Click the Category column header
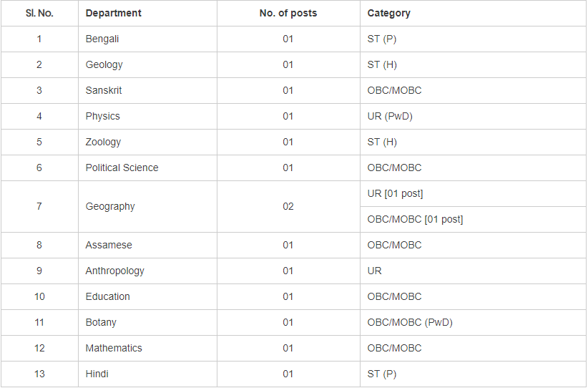The height and width of the screenshot is (388, 588). pyautogui.click(x=388, y=13)
